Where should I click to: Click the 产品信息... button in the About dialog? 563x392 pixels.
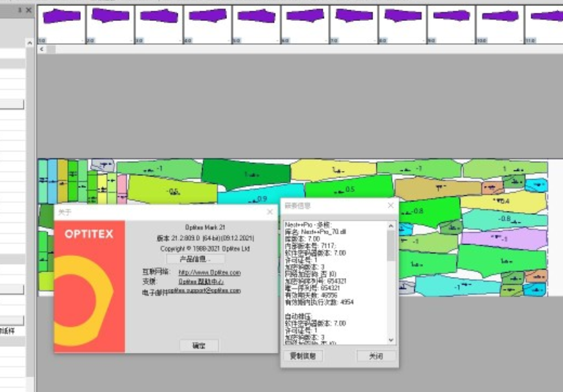tap(196, 259)
